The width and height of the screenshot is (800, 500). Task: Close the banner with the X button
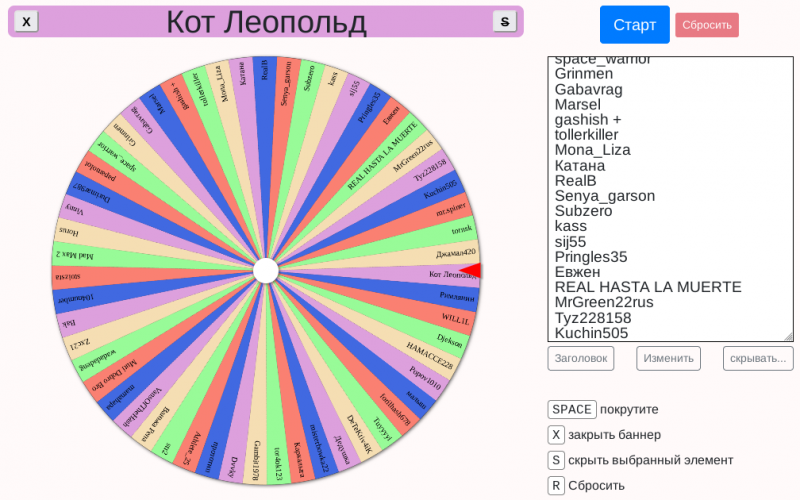26,21
